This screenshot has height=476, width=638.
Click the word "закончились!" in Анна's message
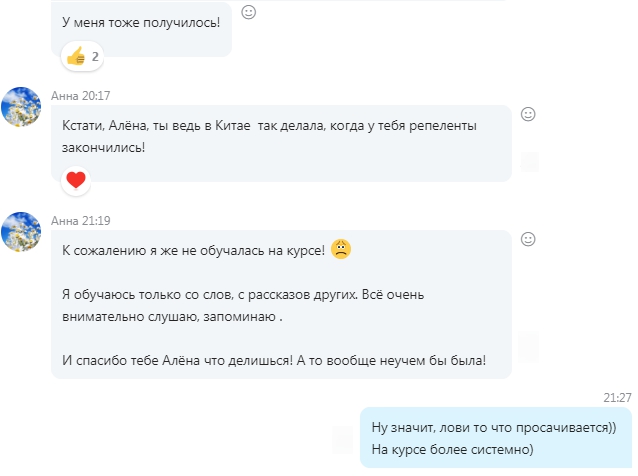click(103, 147)
